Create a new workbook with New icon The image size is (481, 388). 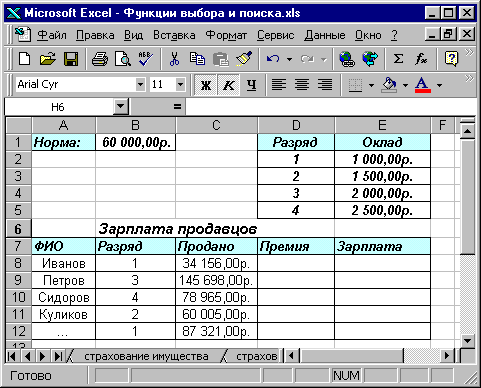click(25, 59)
